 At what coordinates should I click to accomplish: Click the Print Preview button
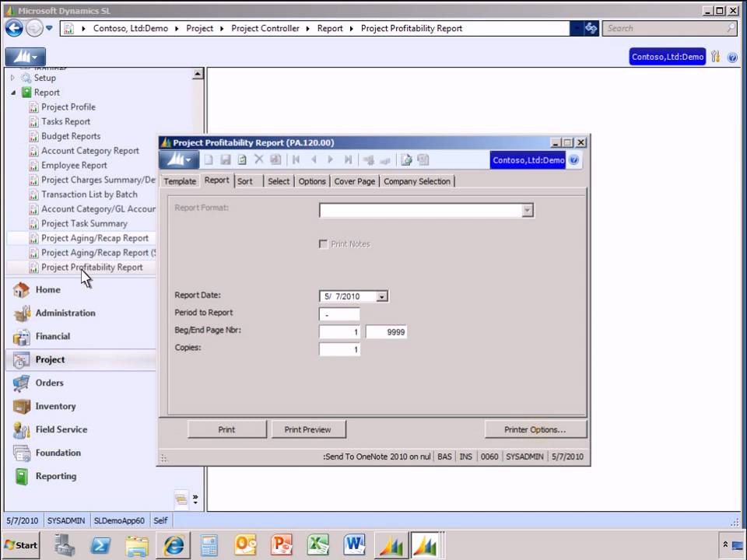(x=308, y=429)
